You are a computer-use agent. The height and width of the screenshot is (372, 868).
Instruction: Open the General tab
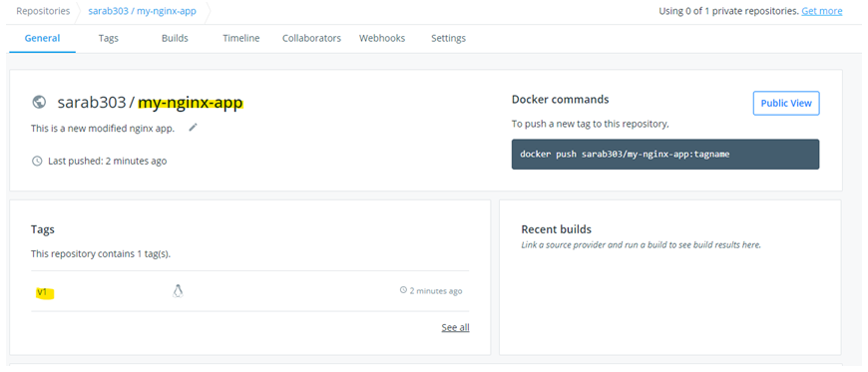click(x=43, y=38)
